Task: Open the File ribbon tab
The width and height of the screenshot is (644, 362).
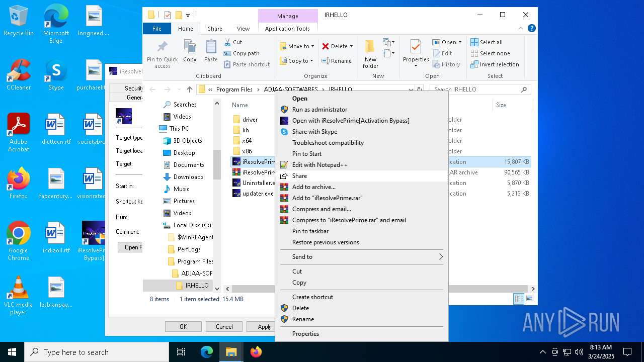Action: click(x=157, y=29)
